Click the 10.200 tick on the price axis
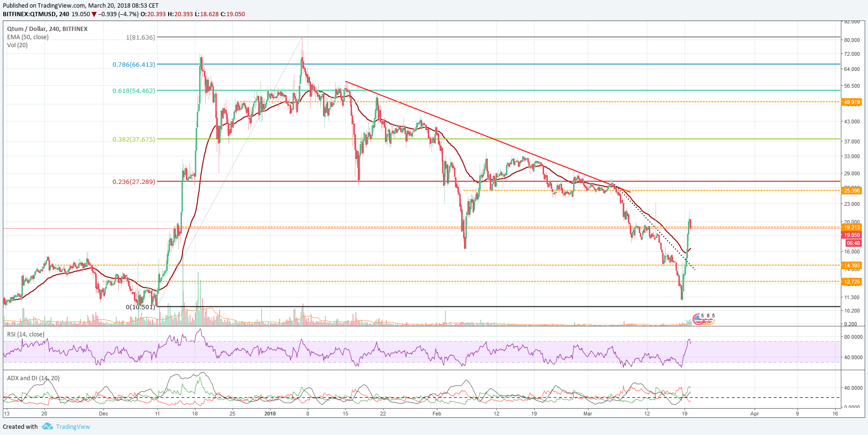This screenshot has height=435, width=868. (852, 311)
